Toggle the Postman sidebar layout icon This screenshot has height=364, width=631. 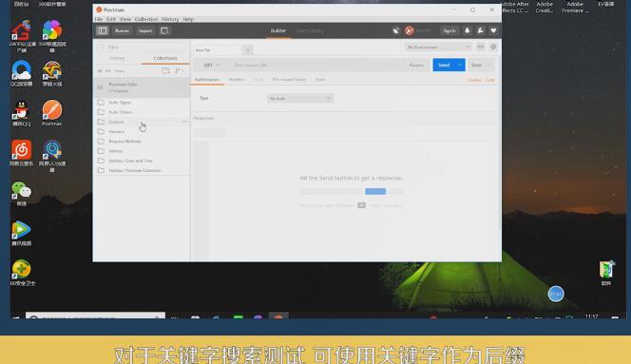pos(103,30)
